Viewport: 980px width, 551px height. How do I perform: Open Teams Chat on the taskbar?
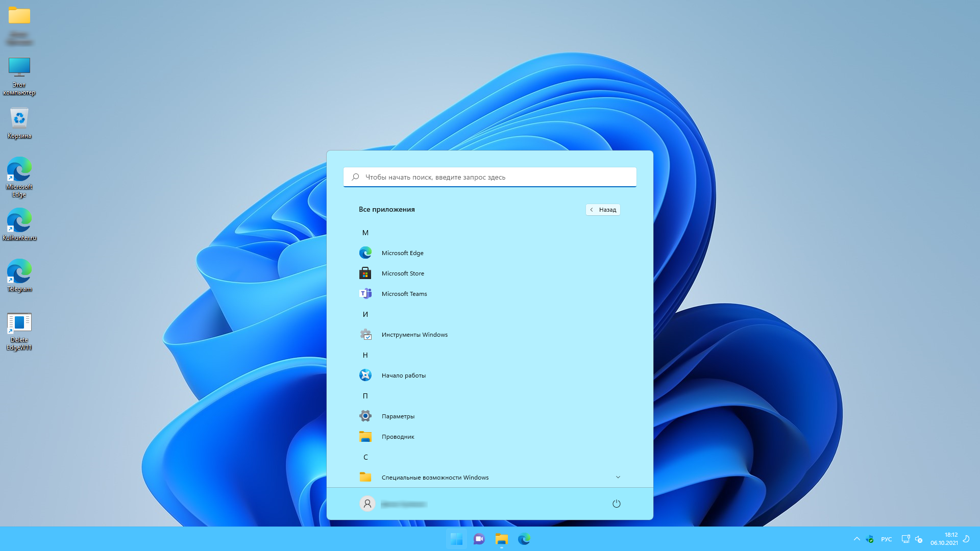[x=479, y=539]
